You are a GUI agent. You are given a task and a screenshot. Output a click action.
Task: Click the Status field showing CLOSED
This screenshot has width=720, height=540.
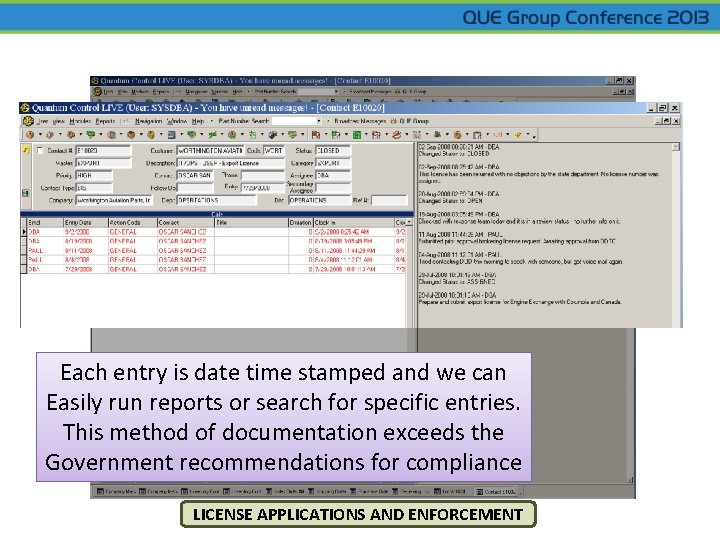pyautogui.click(x=333, y=151)
